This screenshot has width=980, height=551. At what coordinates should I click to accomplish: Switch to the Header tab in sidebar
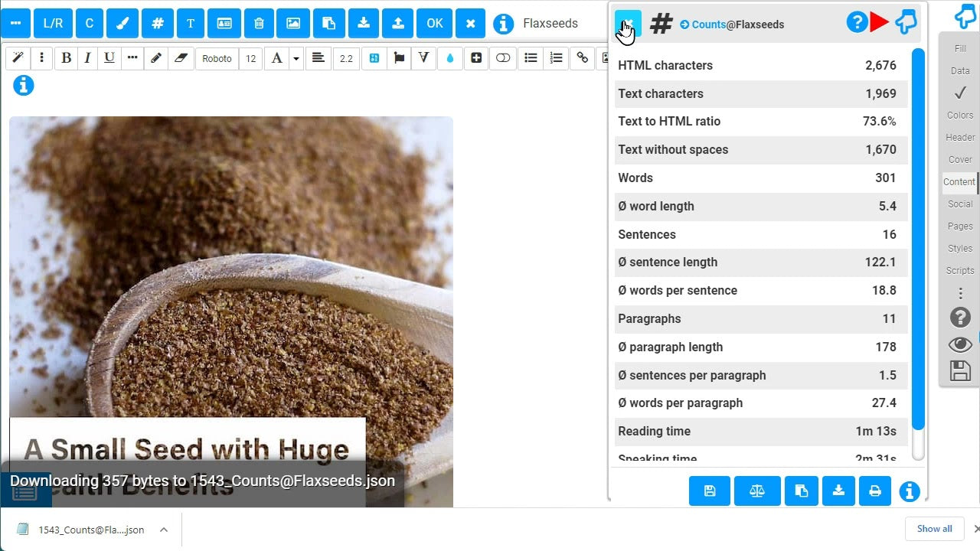(960, 138)
